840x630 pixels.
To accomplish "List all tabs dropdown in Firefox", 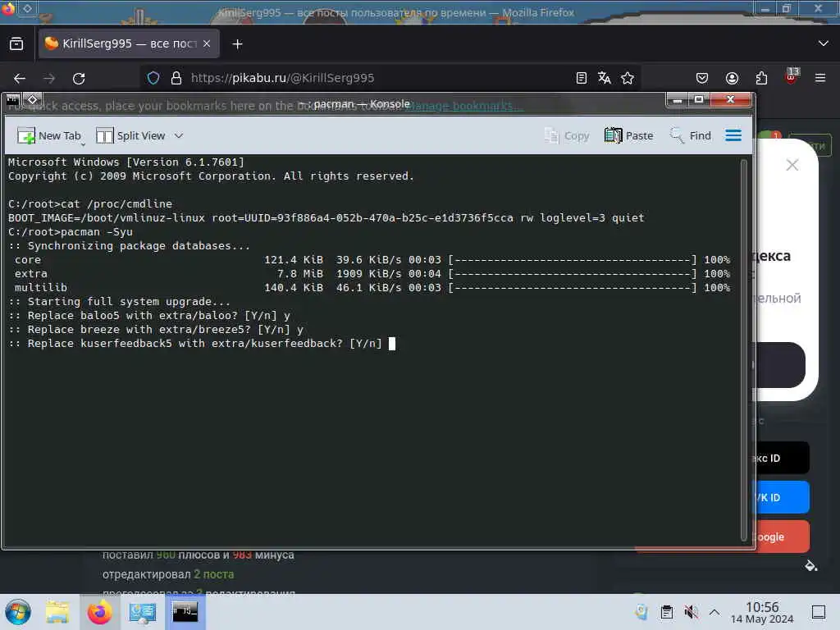I will coord(824,43).
